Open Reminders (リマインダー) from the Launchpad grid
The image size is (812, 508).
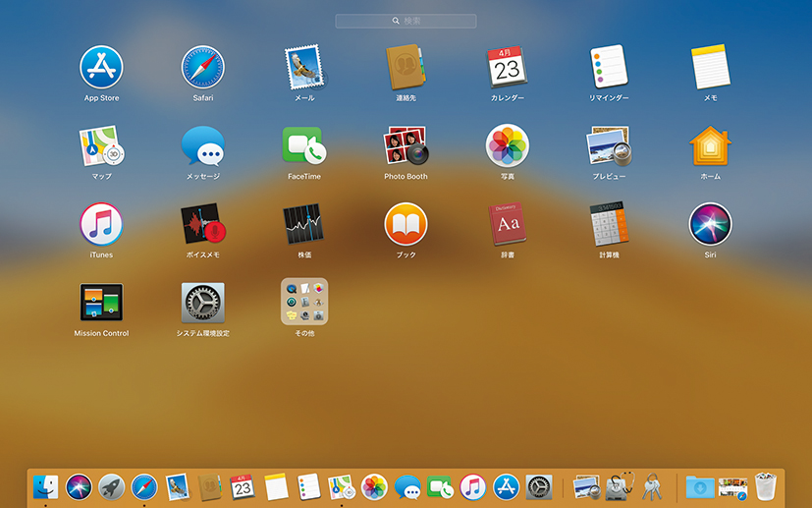pos(609,68)
